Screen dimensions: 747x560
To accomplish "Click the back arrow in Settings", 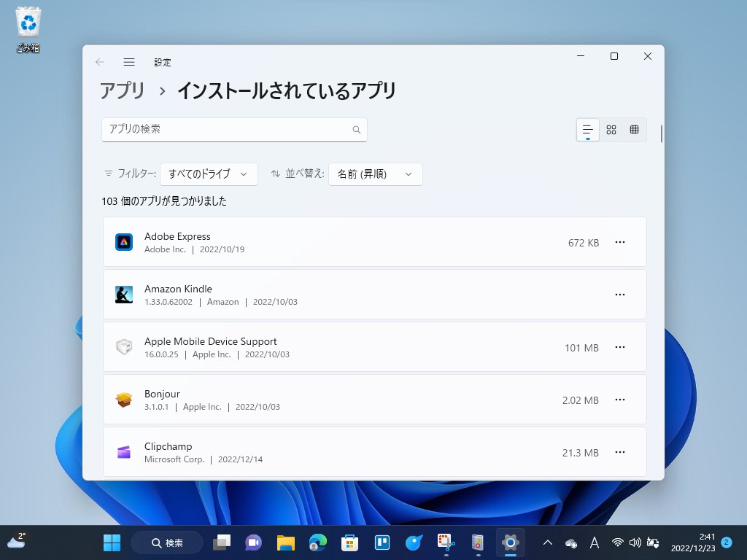I will (99, 62).
